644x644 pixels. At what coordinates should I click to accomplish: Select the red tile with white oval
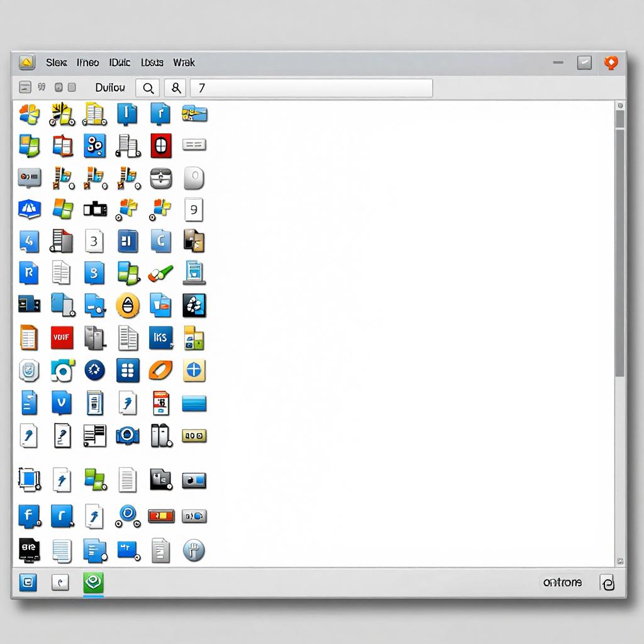pyautogui.click(x=161, y=145)
